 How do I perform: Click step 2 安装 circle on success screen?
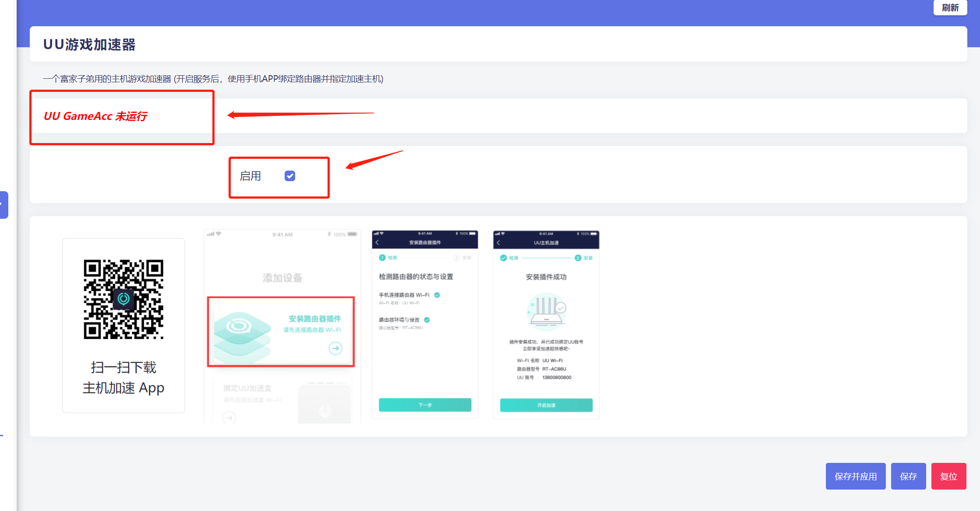(578, 258)
